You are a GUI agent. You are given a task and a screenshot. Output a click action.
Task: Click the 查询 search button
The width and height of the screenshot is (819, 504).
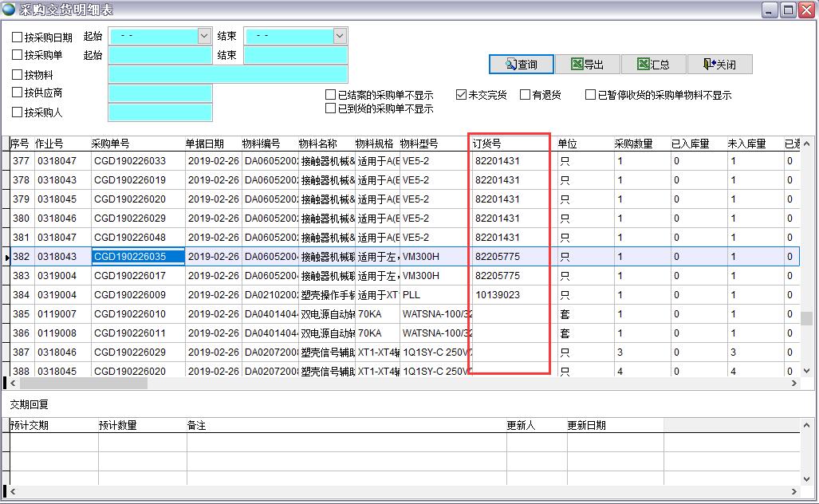pyautogui.click(x=521, y=65)
